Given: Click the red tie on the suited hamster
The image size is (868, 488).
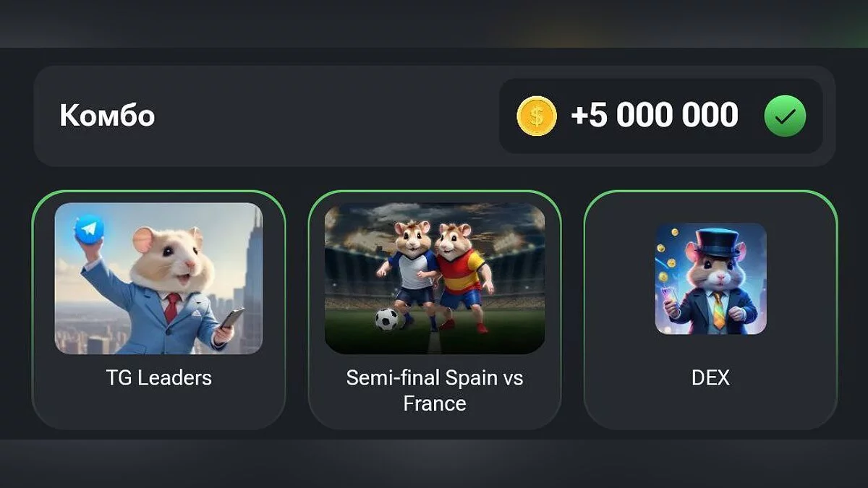Looking at the screenshot, I should 171,307.
